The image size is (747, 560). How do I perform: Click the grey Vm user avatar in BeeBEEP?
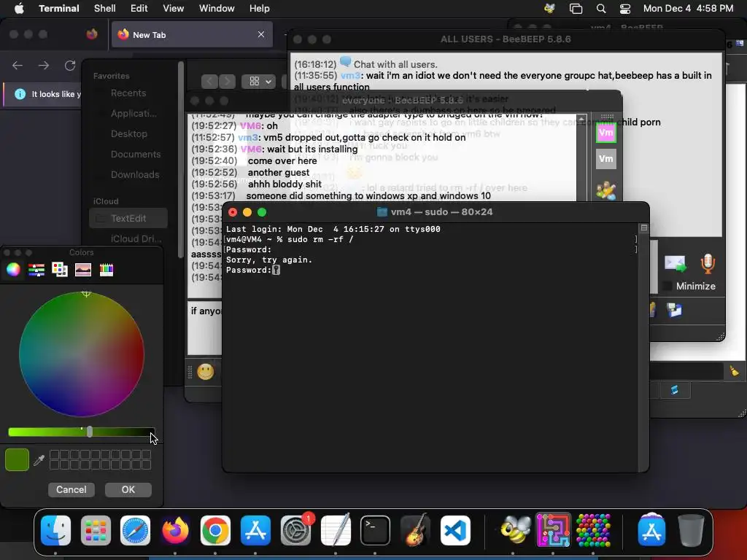(605, 159)
